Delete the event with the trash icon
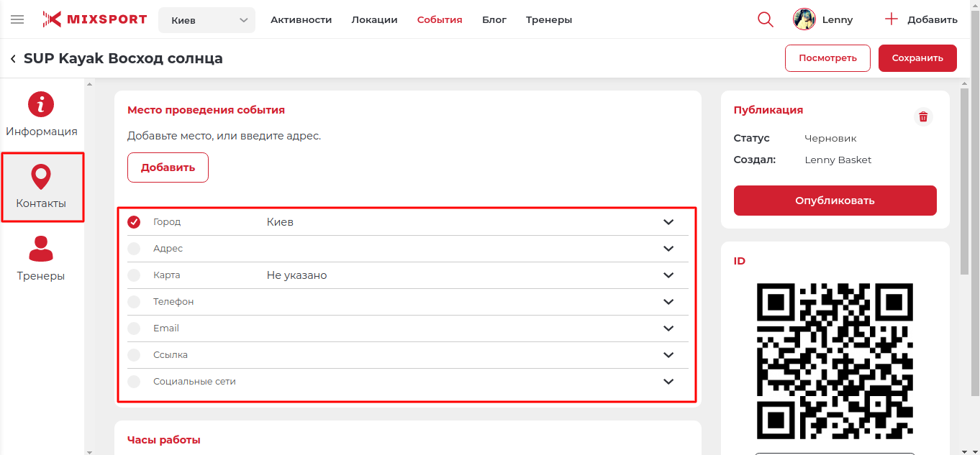980x455 pixels. (x=923, y=117)
